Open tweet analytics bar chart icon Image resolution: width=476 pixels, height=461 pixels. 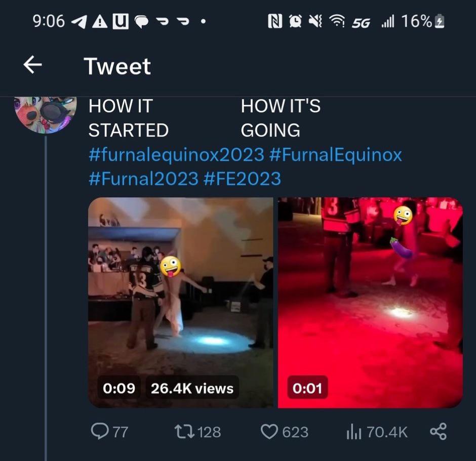coord(353,432)
